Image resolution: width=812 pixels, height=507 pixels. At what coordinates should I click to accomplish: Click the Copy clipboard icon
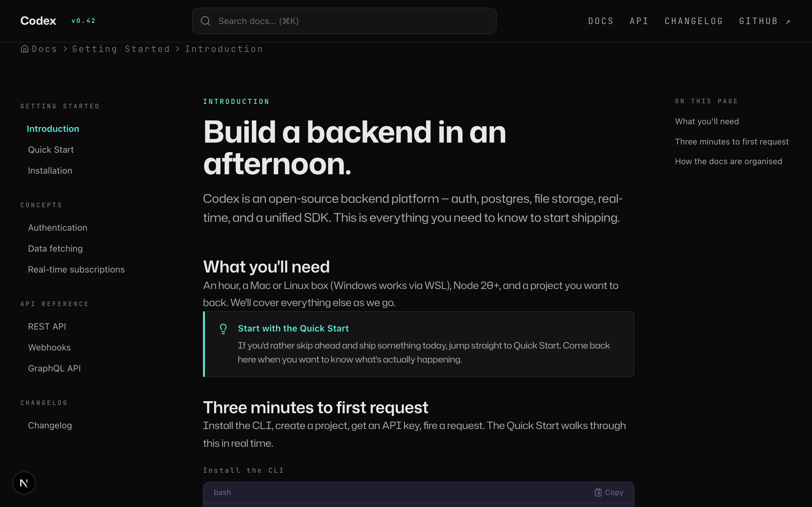(598, 492)
